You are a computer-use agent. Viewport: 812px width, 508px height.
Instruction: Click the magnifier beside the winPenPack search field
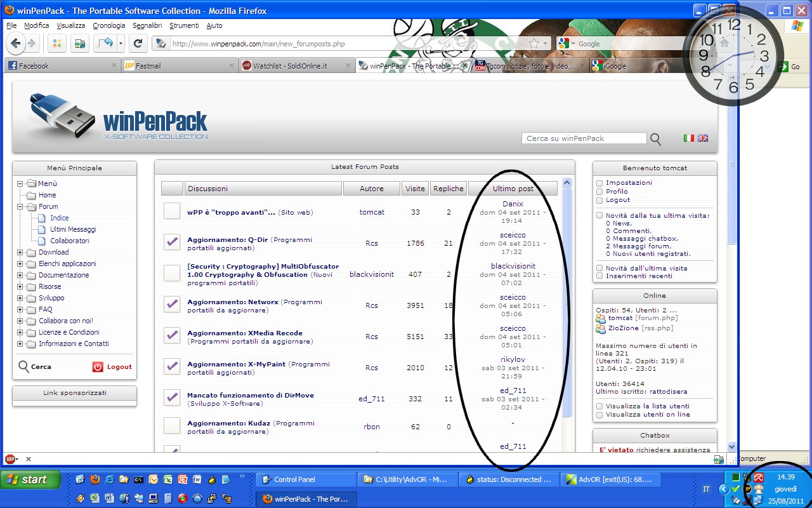point(656,139)
